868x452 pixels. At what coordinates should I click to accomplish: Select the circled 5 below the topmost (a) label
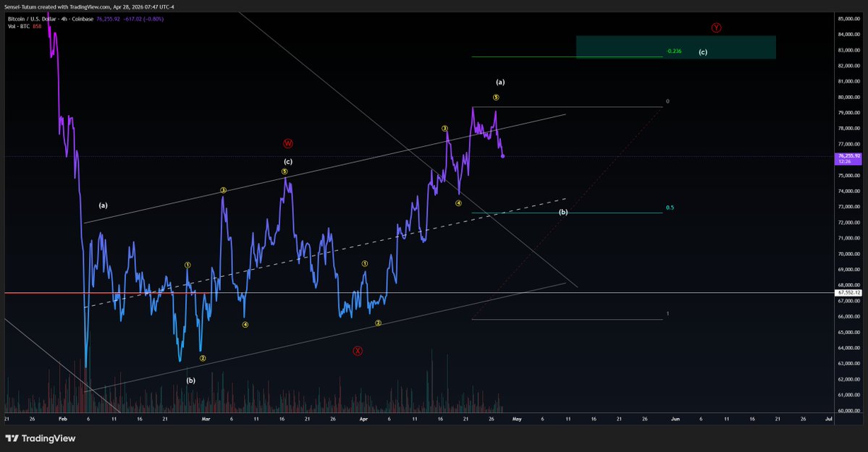tap(496, 98)
